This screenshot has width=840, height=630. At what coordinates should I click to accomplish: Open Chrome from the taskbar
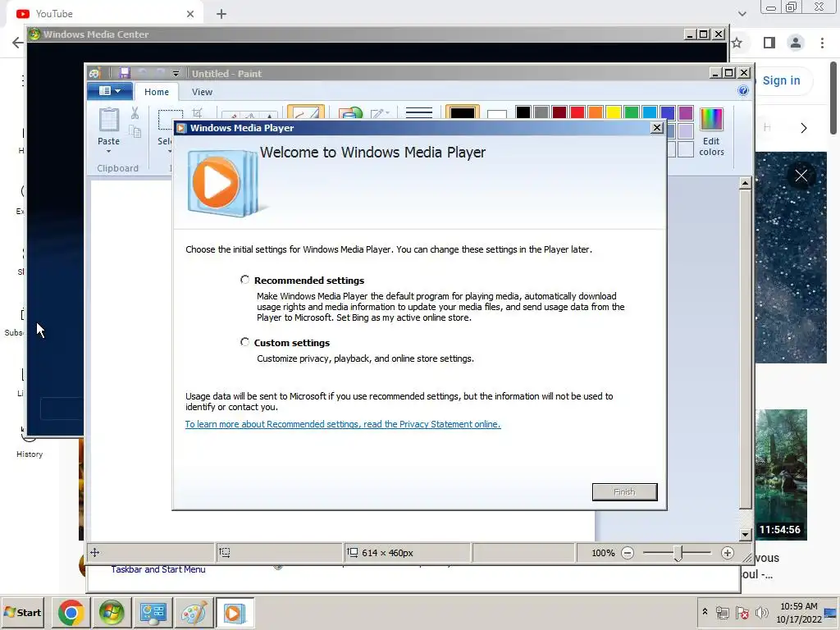[x=71, y=612]
